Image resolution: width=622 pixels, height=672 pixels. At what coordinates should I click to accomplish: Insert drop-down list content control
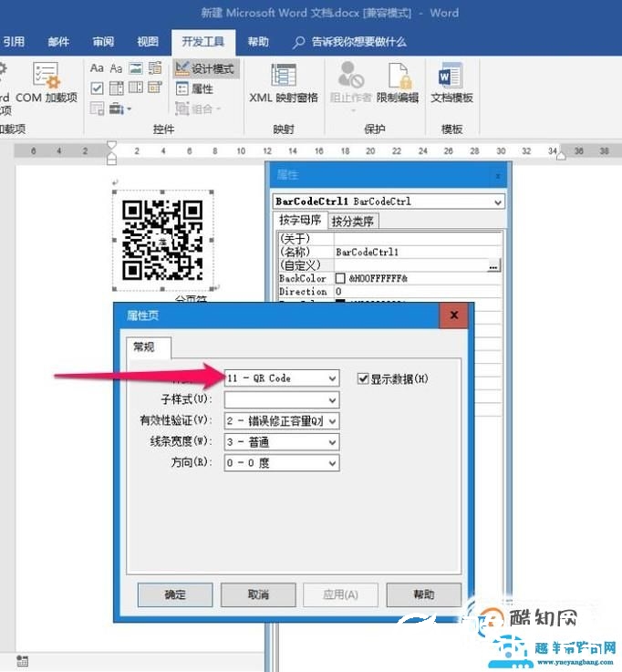[x=136, y=88]
